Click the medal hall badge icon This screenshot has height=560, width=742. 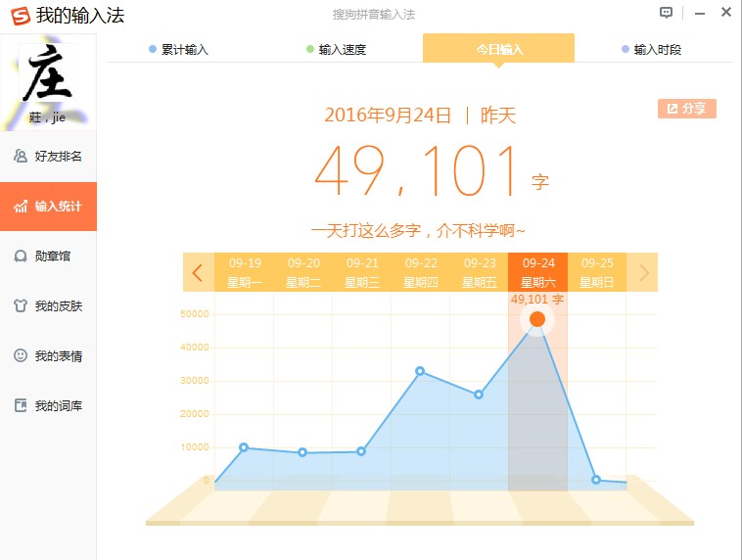[x=21, y=257]
